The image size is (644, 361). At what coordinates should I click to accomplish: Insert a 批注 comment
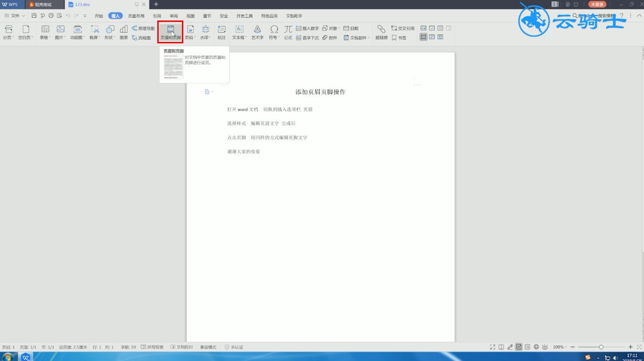point(221,32)
